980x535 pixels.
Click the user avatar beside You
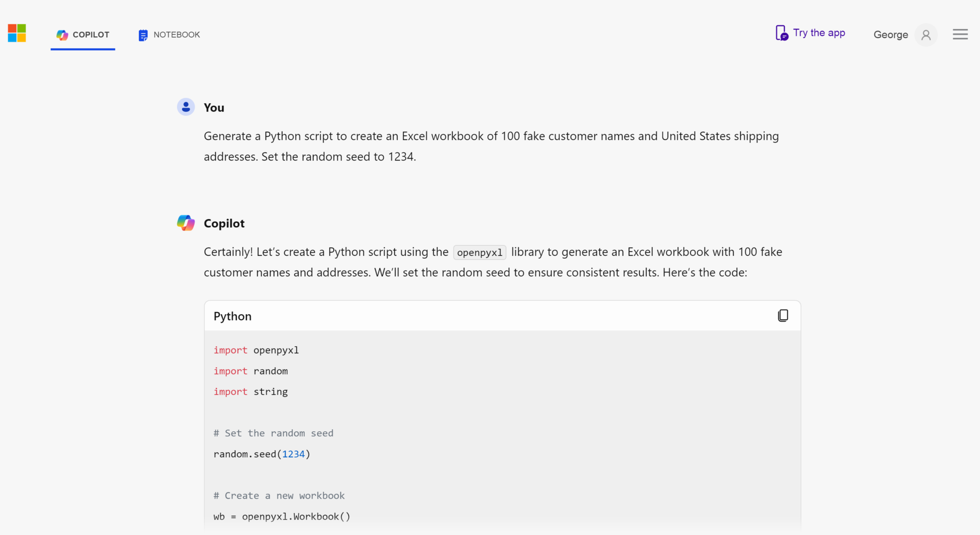[x=186, y=107]
